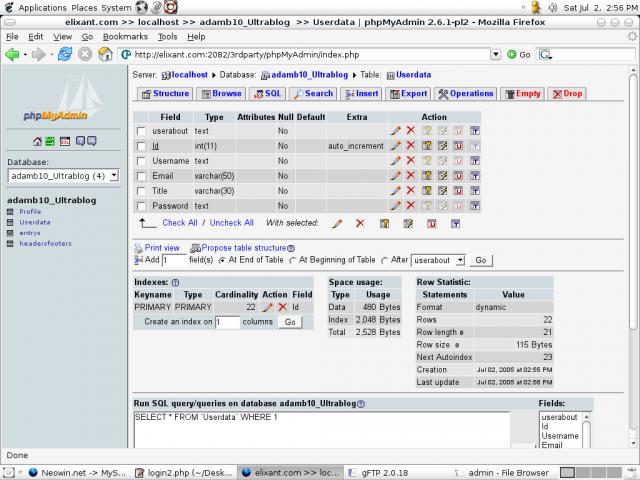Click the With selected primary key icon
This screenshot has height=480, width=640.
tap(384, 223)
